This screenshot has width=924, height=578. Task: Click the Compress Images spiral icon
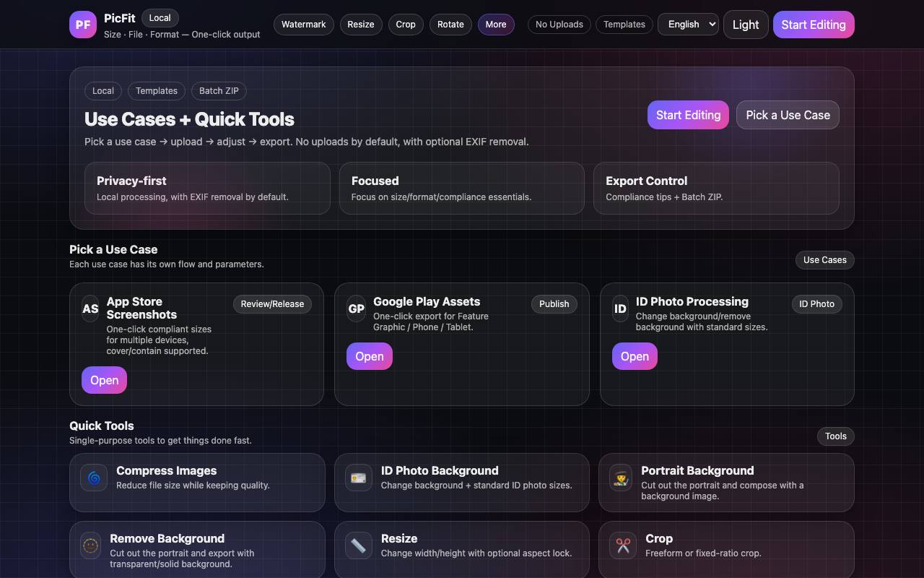(94, 478)
